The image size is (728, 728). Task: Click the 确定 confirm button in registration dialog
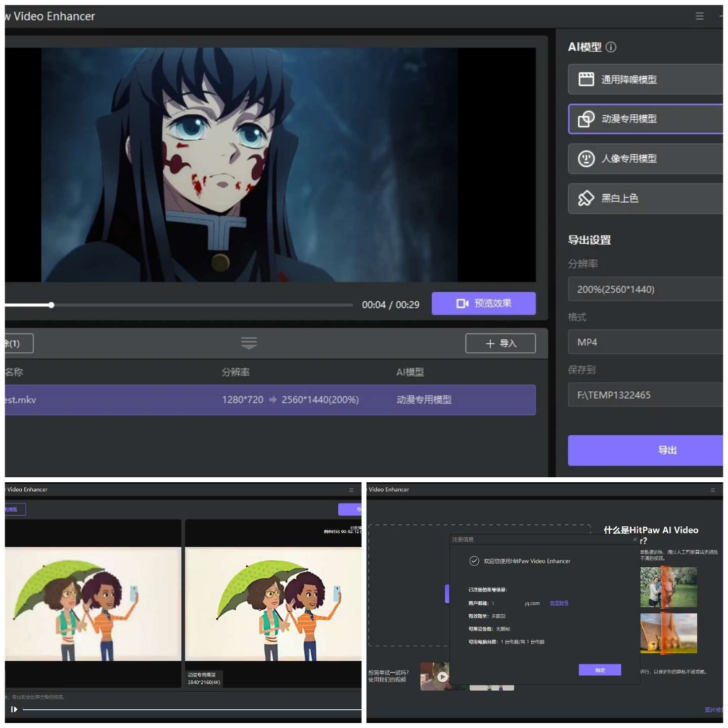pos(600,670)
